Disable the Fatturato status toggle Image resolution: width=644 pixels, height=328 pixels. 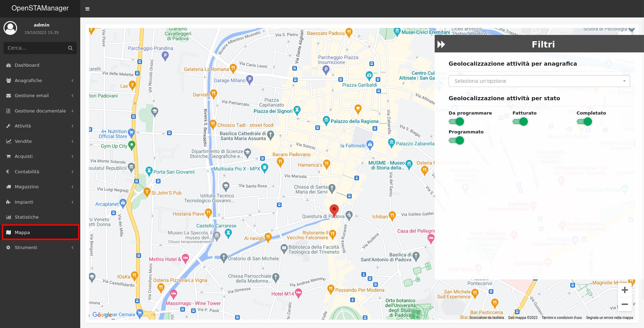[x=520, y=122]
